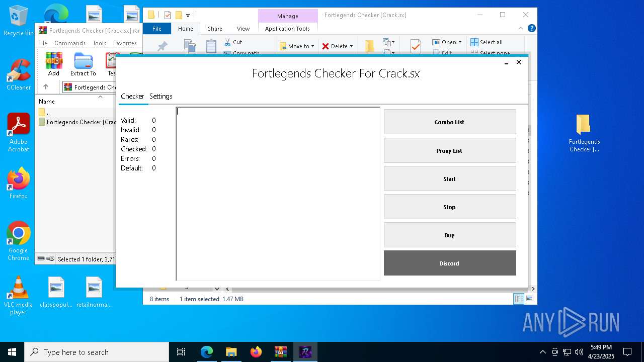Open Explorer View ribbon tab
Viewport: 644px width, 362px height.
[243, 29]
